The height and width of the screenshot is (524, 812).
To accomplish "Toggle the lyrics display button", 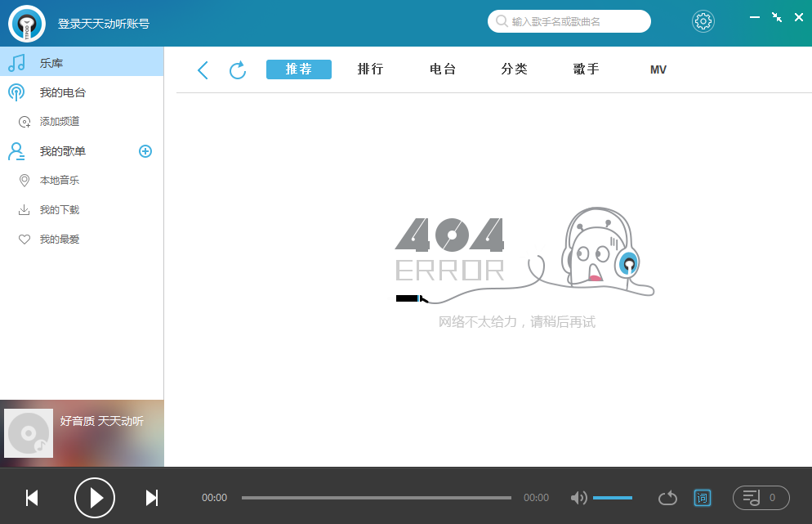I will pyautogui.click(x=702, y=497).
